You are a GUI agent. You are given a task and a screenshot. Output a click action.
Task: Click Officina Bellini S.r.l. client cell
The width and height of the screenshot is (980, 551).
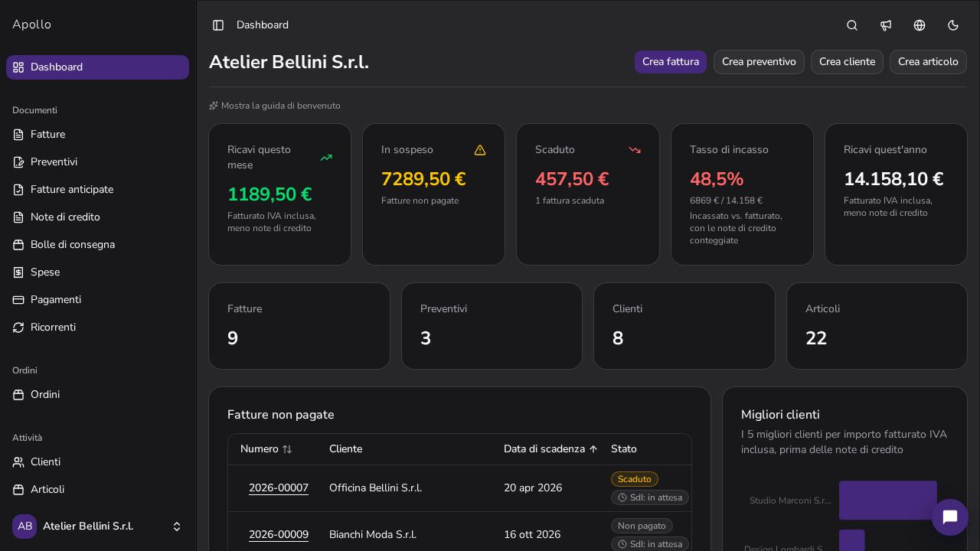tap(375, 488)
